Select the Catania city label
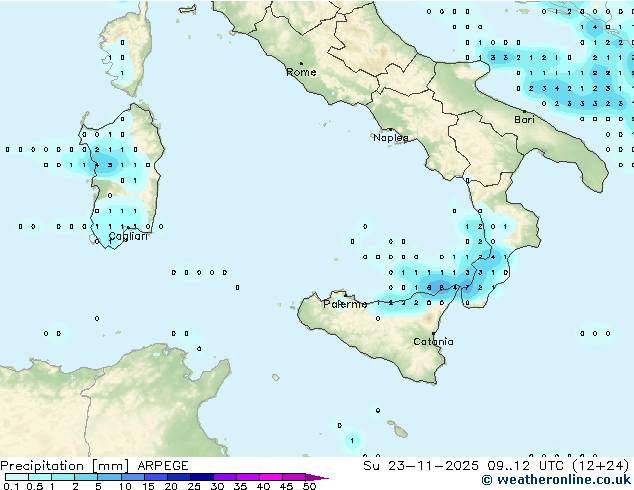The image size is (634, 490). [x=433, y=341]
